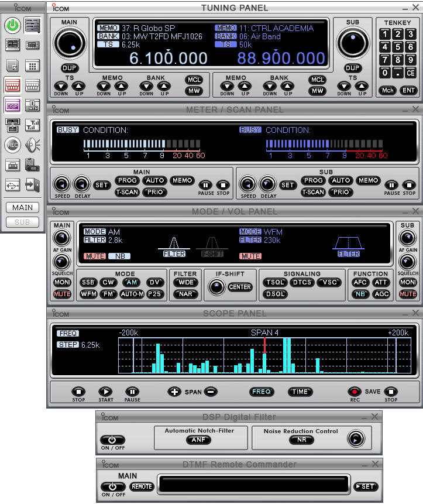The height and width of the screenshot is (504, 423).
Task: Click the REC icon in sidebar
Action: [13, 145]
